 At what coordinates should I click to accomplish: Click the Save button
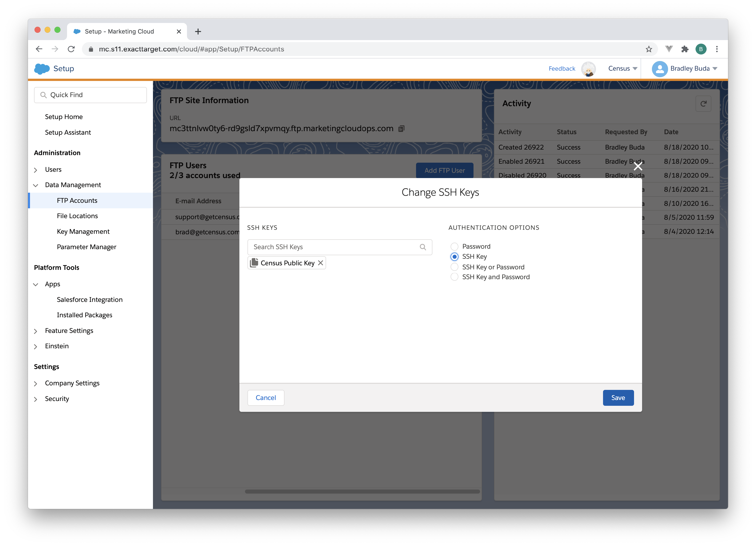pos(618,397)
